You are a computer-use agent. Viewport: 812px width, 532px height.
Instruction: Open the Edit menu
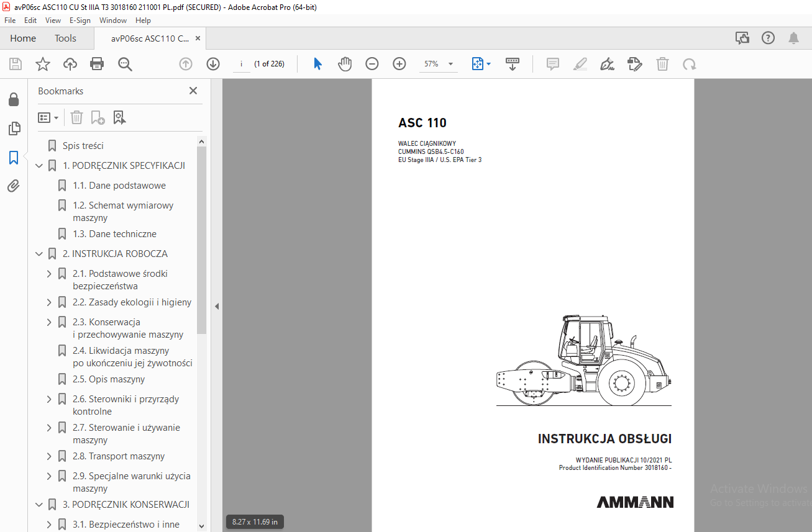30,20
